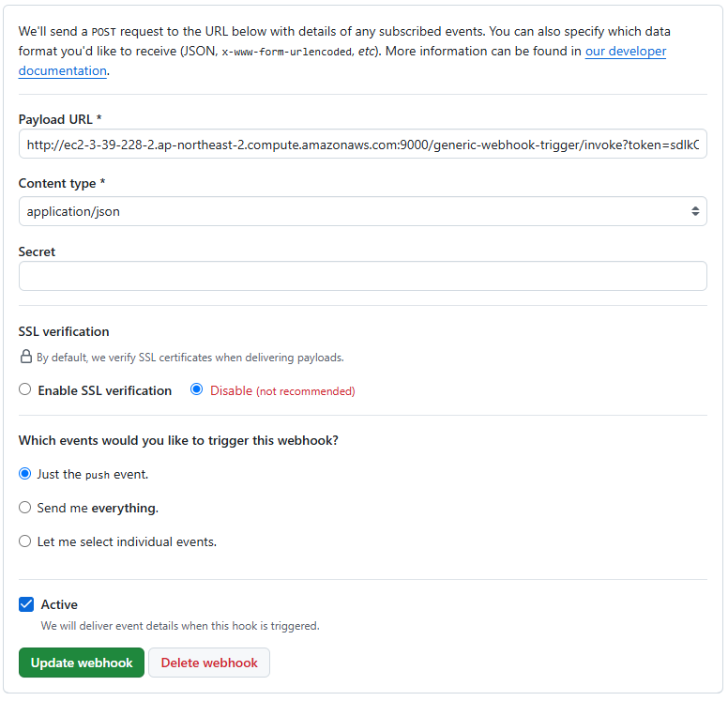This screenshot has width=728, height=701.
Task: Click the 'We will deliver event details' note
Action: (x=180, y=625)
